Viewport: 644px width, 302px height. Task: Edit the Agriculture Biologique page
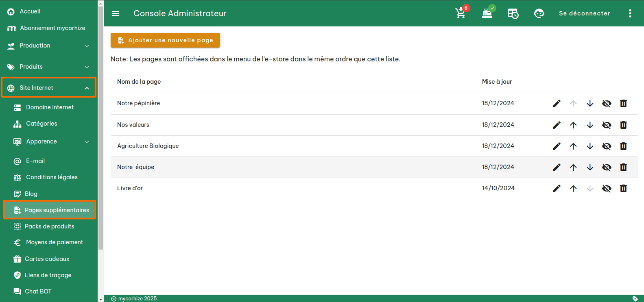click(x=557, y=146)
